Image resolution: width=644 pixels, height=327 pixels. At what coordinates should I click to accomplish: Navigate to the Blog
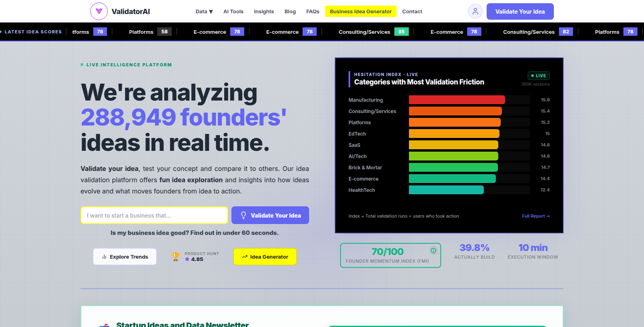coord(290,12)
